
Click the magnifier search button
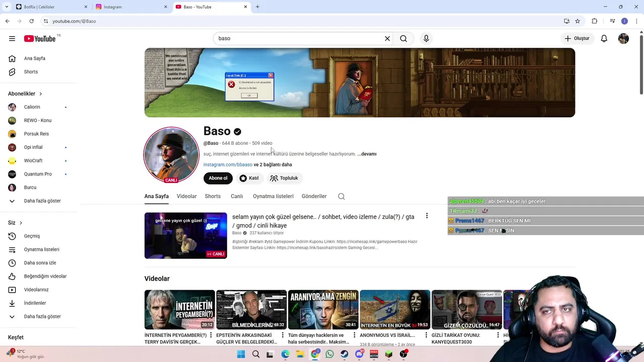(x=404, y=38)
